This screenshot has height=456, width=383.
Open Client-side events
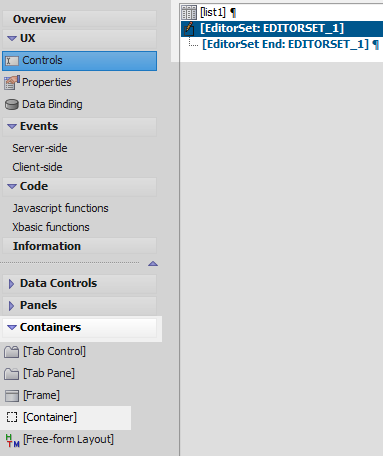(37, 167)
